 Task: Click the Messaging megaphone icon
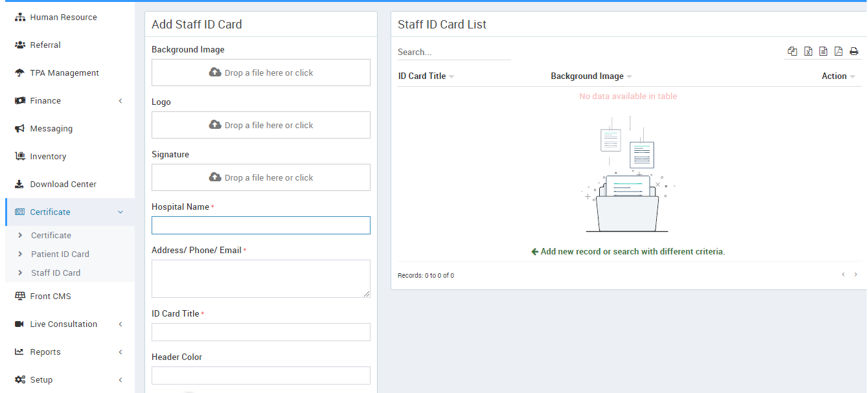click(19, 129)
